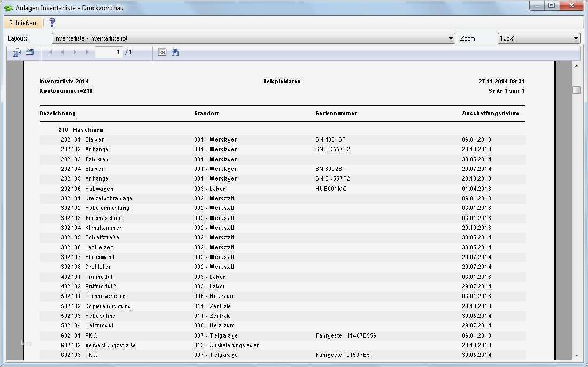Click the scrollbar down arrow
Screen dimensions: 588x367
[576, 356]
